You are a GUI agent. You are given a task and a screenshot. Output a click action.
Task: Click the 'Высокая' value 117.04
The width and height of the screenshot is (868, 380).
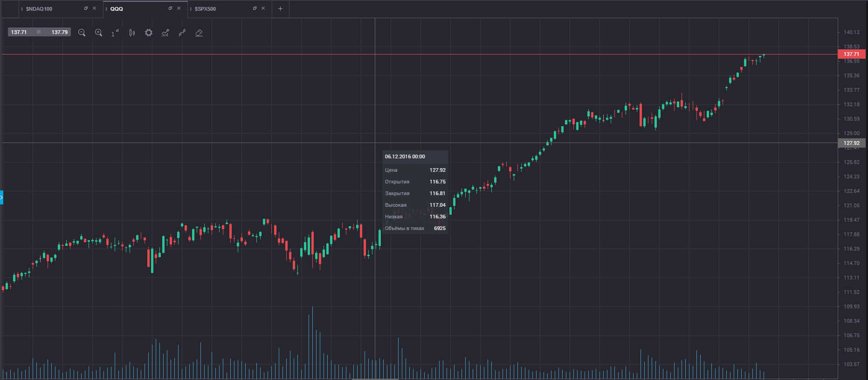(438, 205)
